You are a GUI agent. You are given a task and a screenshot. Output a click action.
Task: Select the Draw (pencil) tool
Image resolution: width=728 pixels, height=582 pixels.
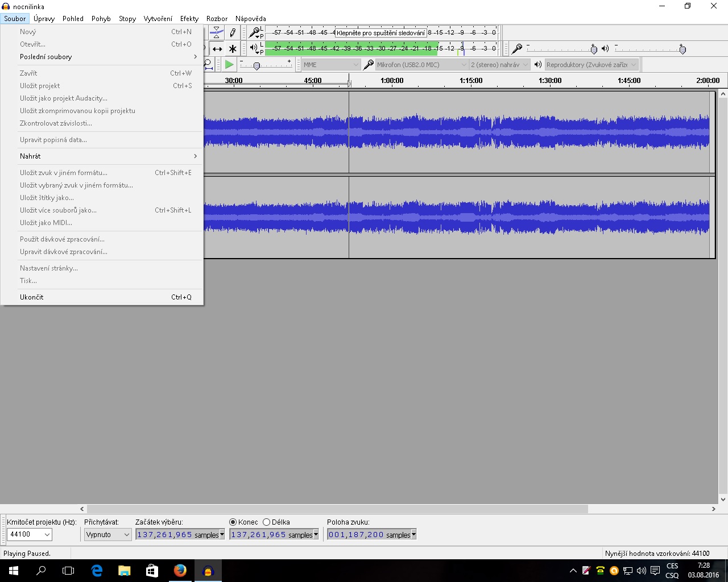pyautogui.click(x=232, y=33)
